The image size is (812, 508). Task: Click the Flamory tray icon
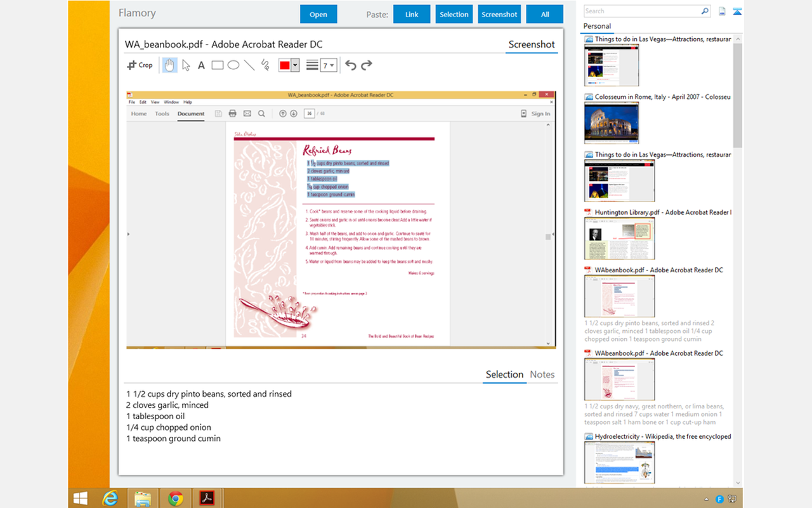pos(720,499)
